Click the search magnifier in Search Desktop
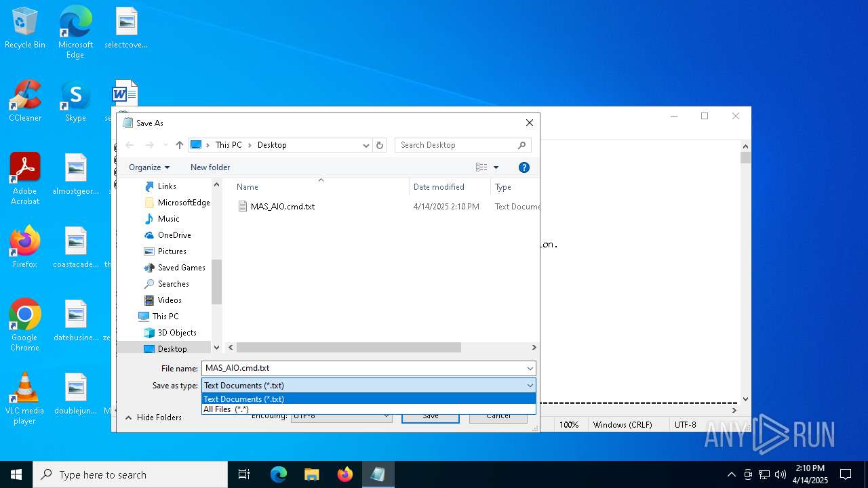The image size is (868, 488). (521, 145)
